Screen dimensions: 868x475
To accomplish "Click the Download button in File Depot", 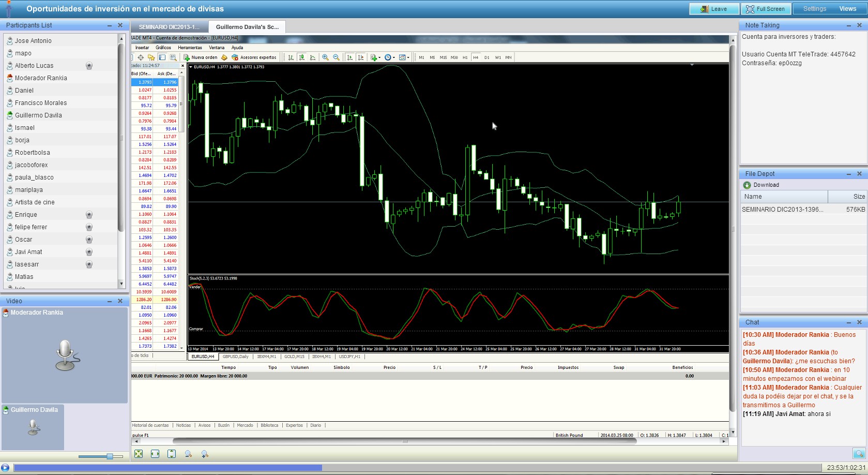I will [761, 185].
